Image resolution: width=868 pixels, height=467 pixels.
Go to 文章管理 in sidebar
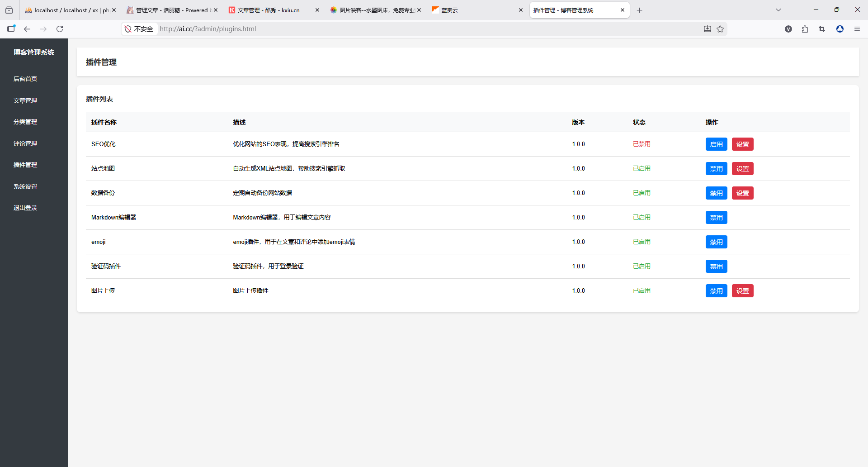coord(25,100)
